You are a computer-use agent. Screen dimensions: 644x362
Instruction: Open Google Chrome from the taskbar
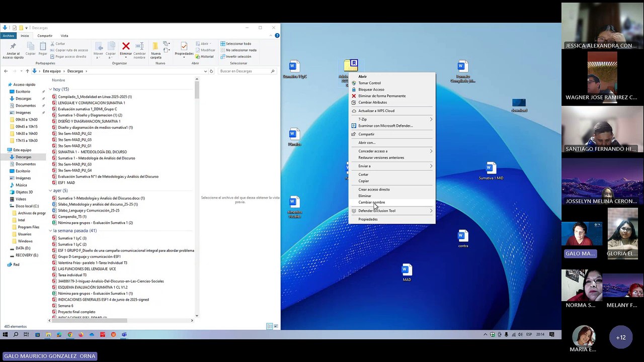[x=70, y=334]
